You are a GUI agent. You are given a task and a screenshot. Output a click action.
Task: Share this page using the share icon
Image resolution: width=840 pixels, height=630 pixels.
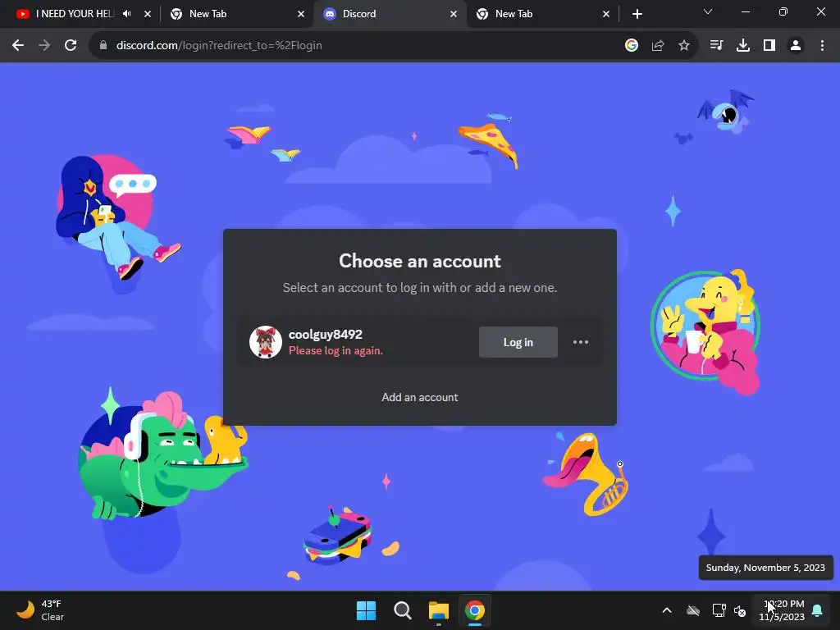tap(658, 46)
